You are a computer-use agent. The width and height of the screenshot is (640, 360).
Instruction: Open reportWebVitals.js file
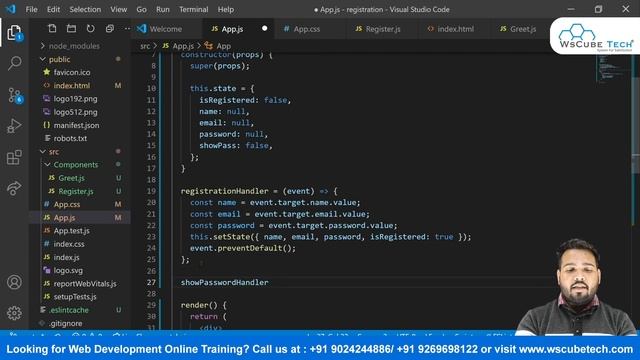(x=85, y=284)
